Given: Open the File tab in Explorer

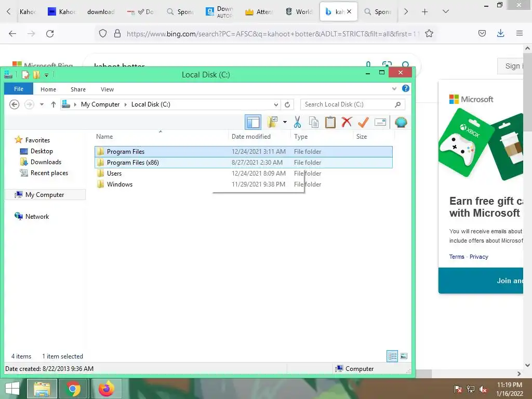Looking at the screenshot, I should (19, 89).
